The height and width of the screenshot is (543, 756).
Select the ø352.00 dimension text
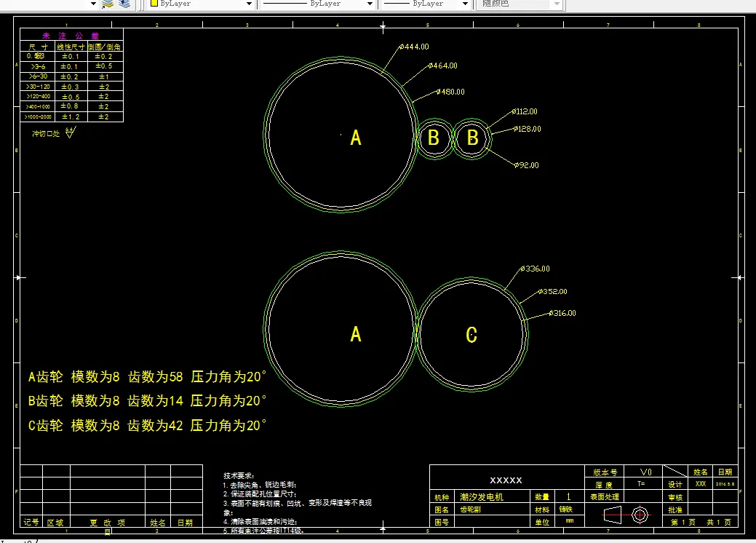pyautogui.click(x=553, y=291)
